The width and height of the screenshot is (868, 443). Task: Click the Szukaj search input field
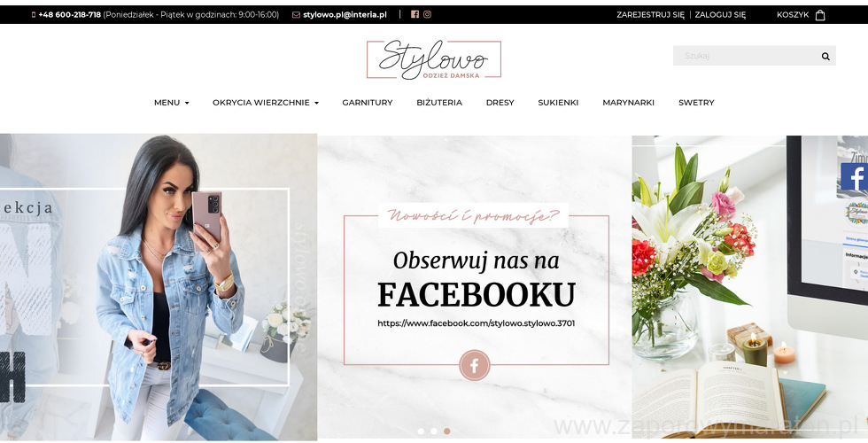coord(746,56)
